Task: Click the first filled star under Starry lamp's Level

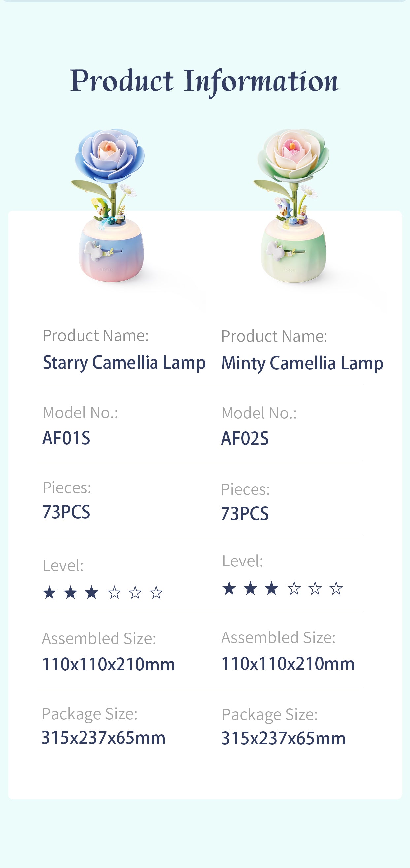Action: 50,593
